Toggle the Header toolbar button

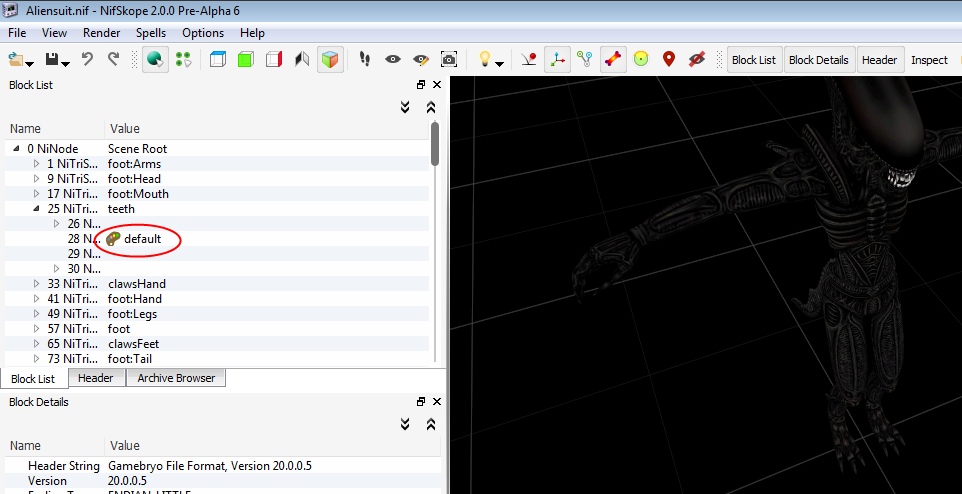(879, 60)
